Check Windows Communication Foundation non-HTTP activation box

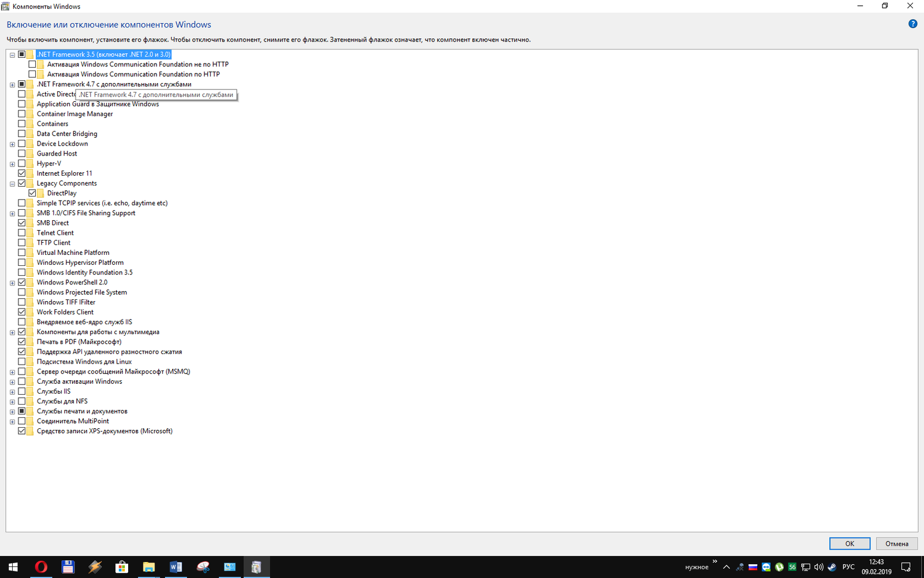pyautogui.click(x=32, y=64)
